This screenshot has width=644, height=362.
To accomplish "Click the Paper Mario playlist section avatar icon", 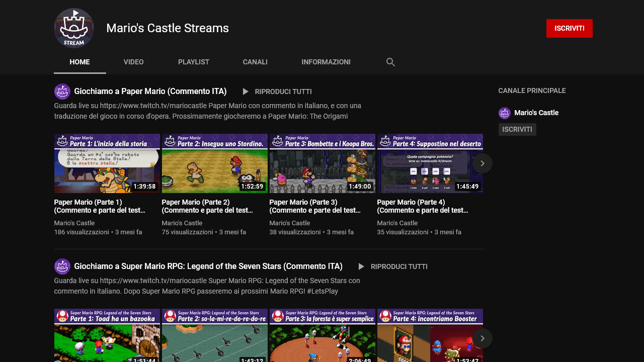I will (62, 92).
